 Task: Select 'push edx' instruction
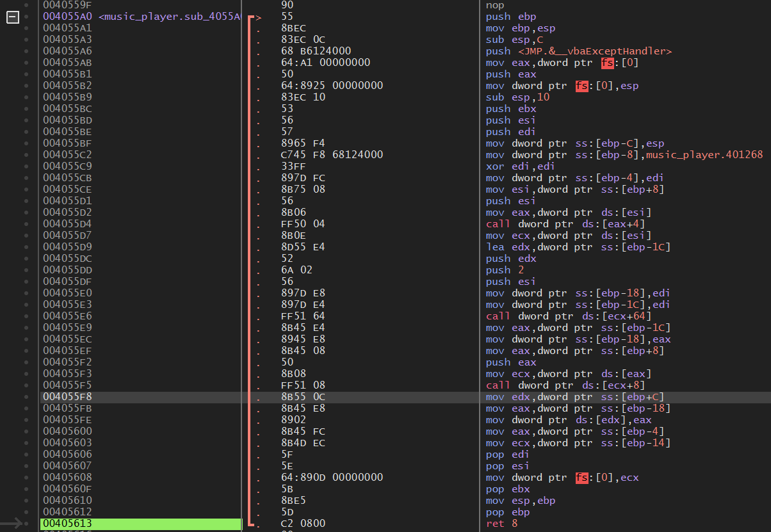[x=511, y=259]
